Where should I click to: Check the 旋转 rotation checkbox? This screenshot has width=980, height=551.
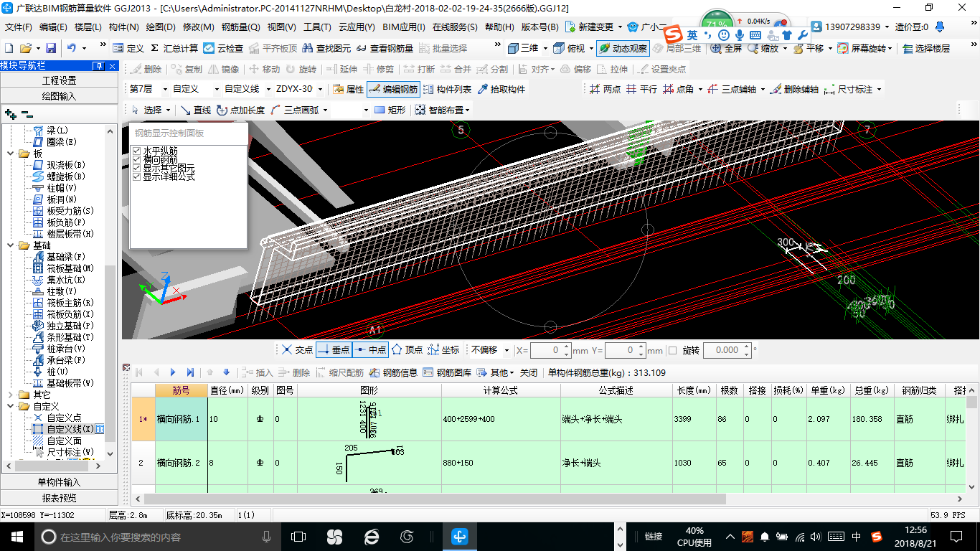pyautogui.click(x=672, y=350)
